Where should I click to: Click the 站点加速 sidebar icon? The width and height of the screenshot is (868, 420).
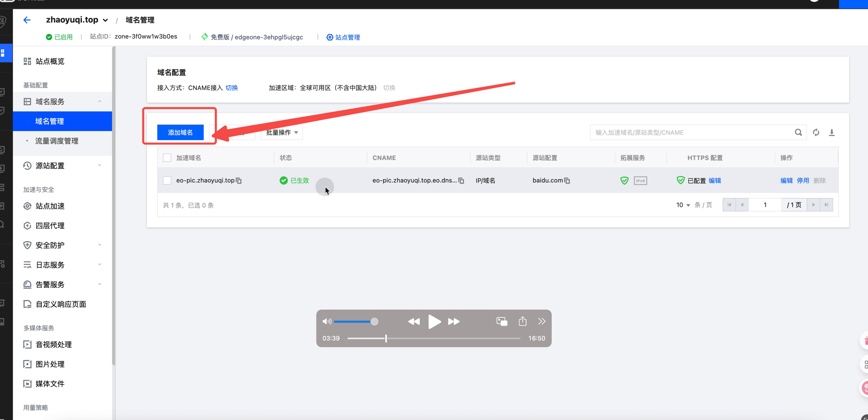(x=27, y=206)
